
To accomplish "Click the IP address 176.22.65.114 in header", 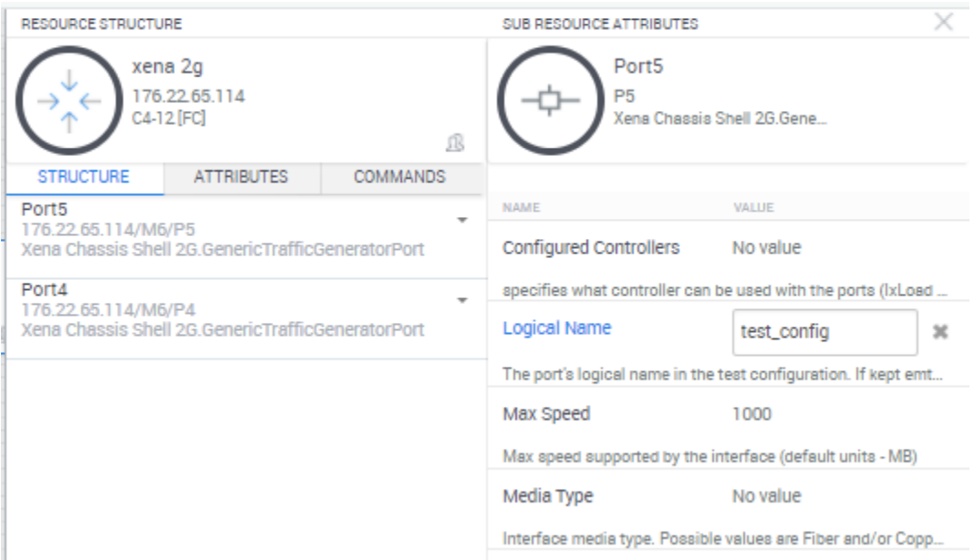I will 188,96.
